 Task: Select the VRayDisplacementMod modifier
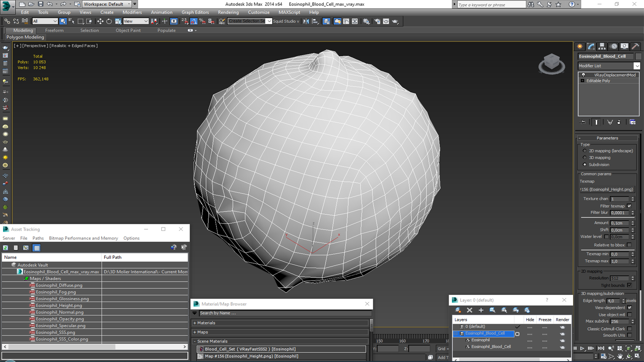(614, 75)
